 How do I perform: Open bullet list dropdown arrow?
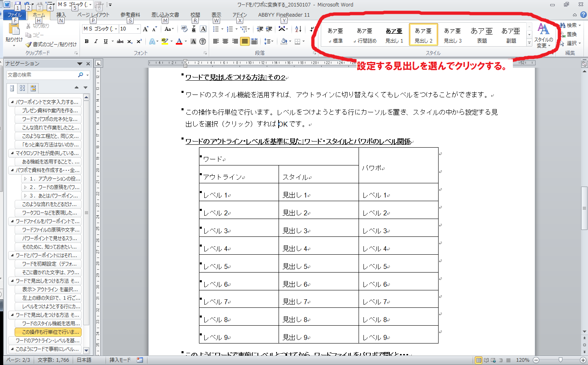pyautogui.click(x=222, y=29)
